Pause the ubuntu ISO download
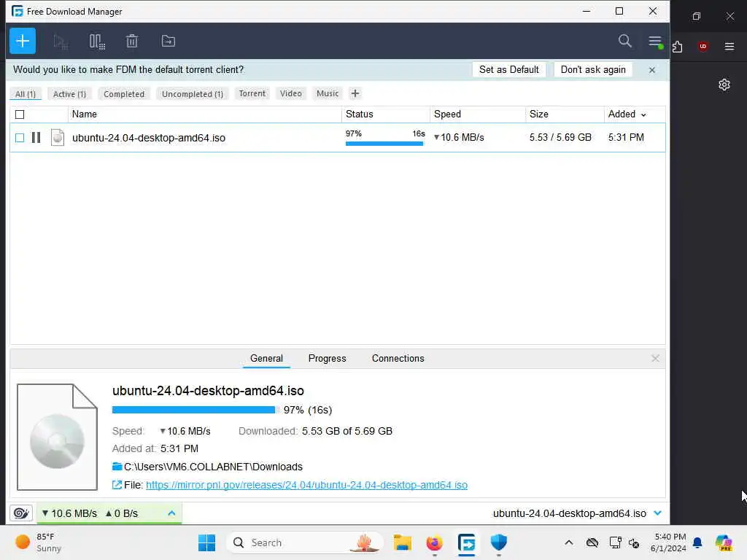 pos(36,138)
